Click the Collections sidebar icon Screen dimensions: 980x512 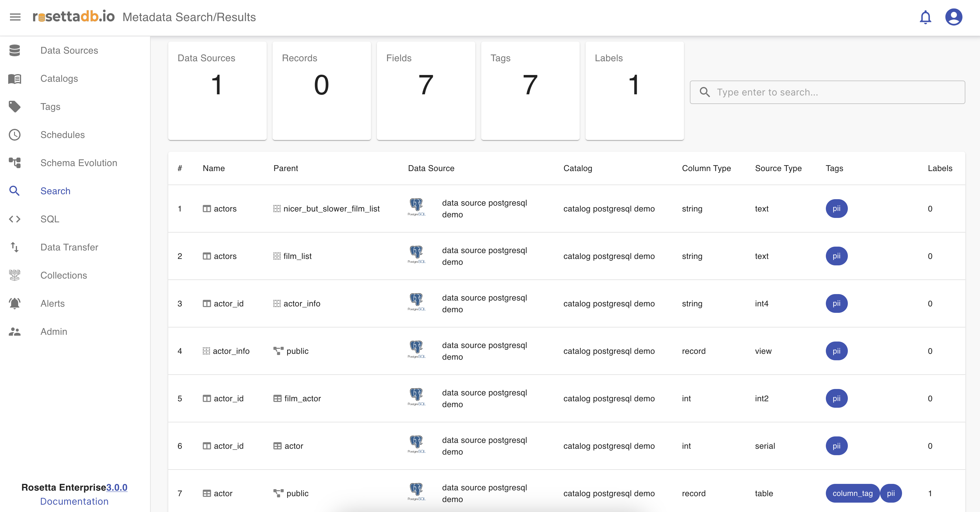pos(15,275)
